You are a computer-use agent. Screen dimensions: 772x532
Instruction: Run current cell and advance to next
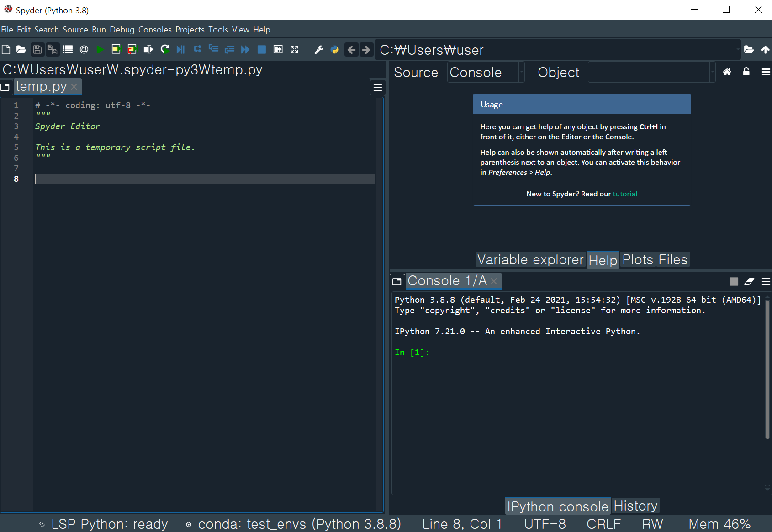132,49
